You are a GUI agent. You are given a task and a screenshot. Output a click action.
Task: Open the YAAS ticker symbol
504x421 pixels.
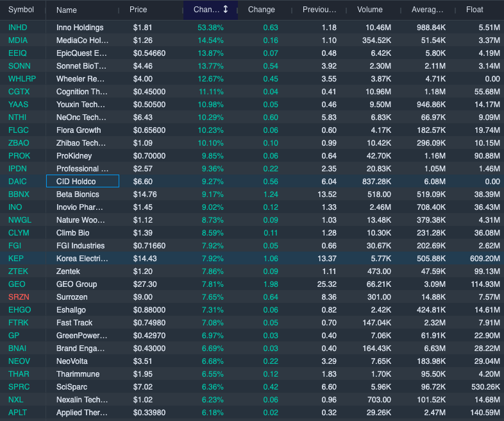[19, 105]
